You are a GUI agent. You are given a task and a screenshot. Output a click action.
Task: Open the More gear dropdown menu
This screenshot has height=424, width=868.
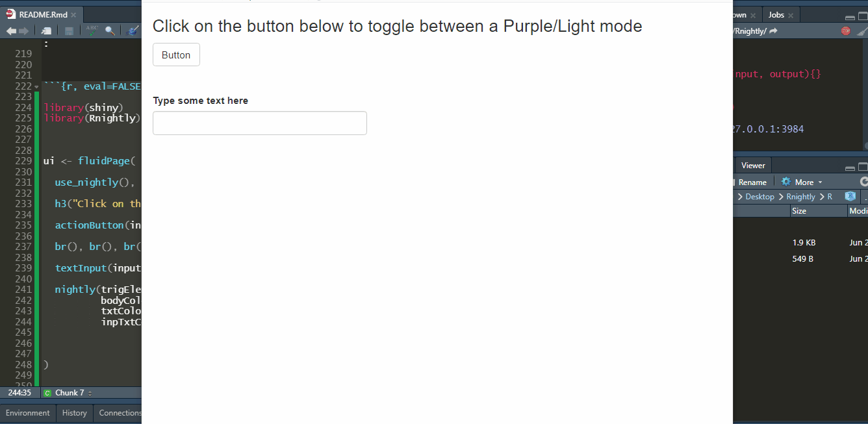tap(802, 182)
